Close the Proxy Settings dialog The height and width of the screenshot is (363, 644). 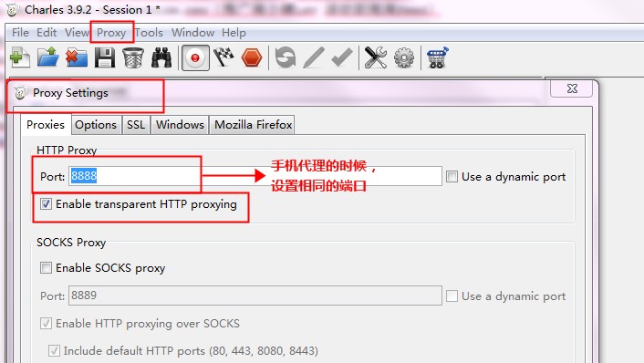click(572, 88)
